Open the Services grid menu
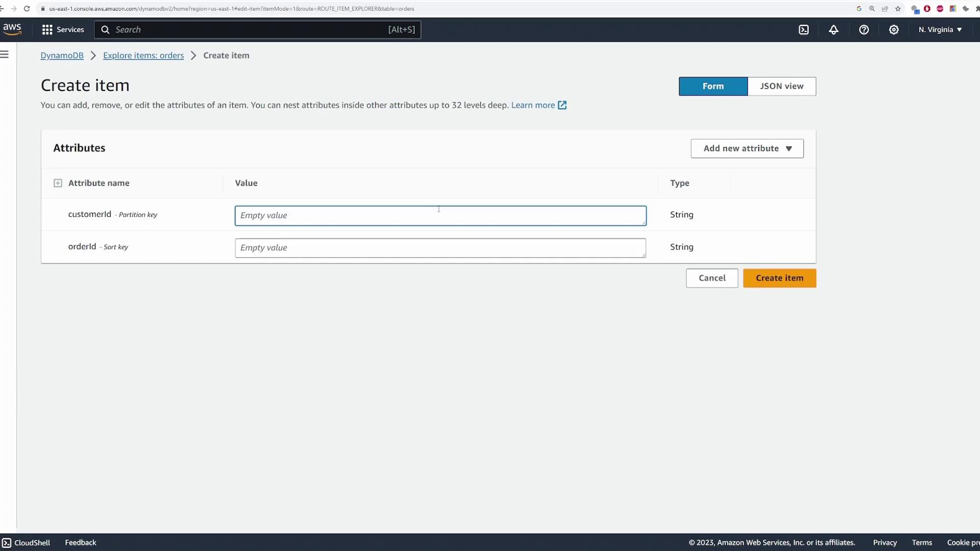The width and height of the screenshot is (980, 551). tap(62, 30)
